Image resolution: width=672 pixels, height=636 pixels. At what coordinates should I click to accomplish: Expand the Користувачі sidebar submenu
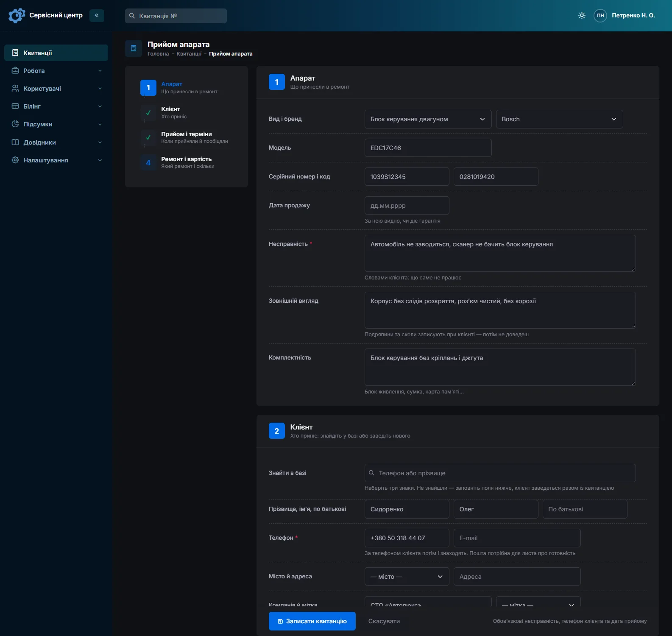[100, 89]
